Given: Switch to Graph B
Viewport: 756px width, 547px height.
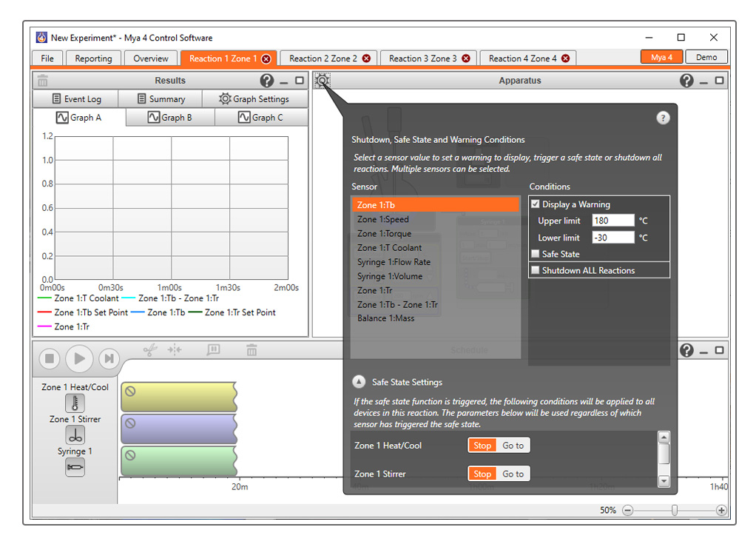Looking at the screenshot, I should pyautogui.click(x=169, y=117).
